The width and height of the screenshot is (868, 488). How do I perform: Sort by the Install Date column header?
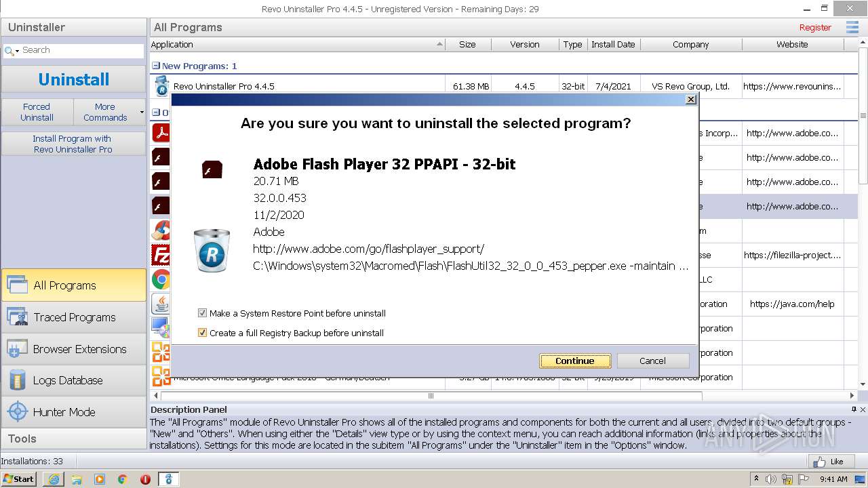coord(613,44)
